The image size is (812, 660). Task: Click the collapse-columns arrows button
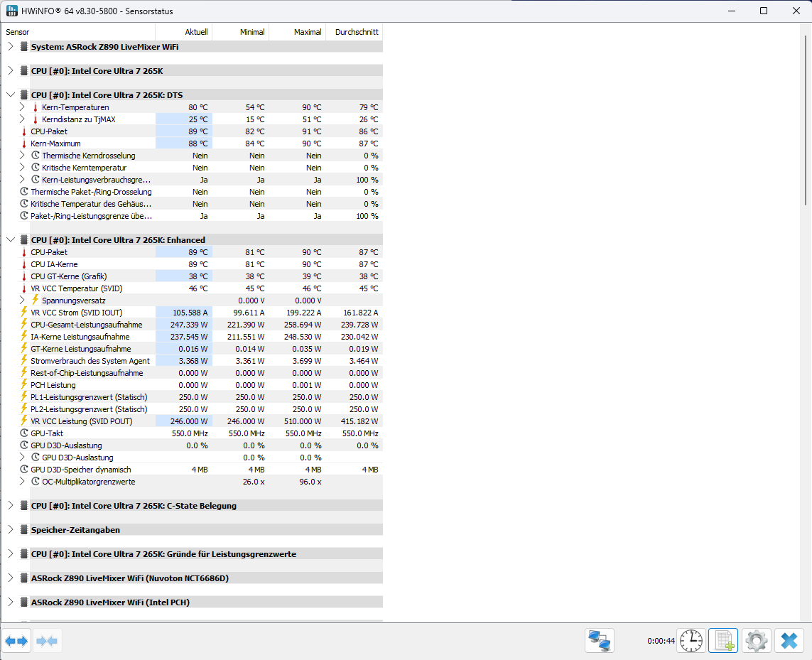[x=47, y=641]
